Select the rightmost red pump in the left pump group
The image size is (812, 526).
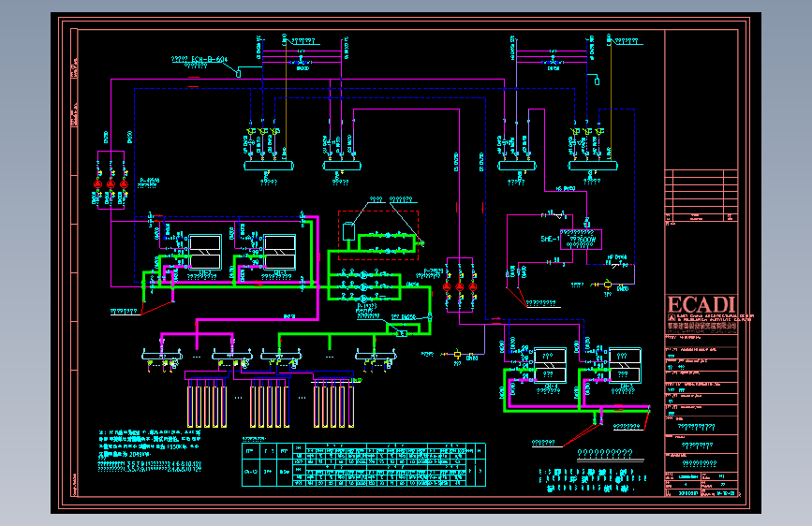coord(124,183)
